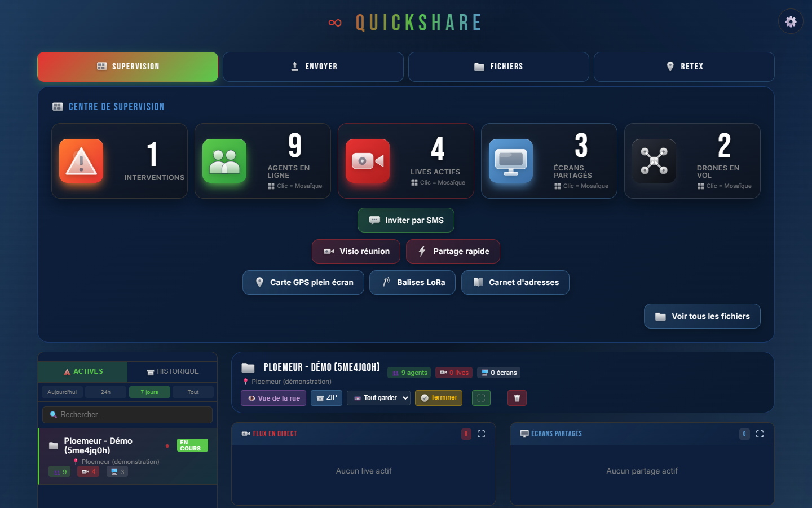Open the Tout garder dropdown

(x=378, y=398)
